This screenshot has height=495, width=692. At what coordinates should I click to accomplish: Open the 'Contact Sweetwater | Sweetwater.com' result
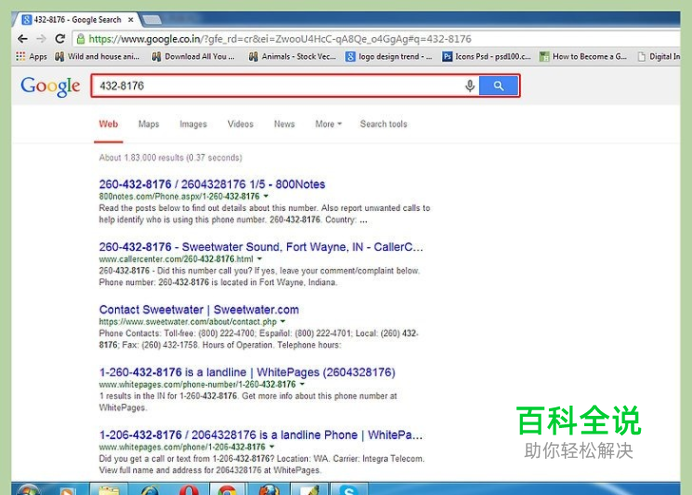(x=199, y=309)
